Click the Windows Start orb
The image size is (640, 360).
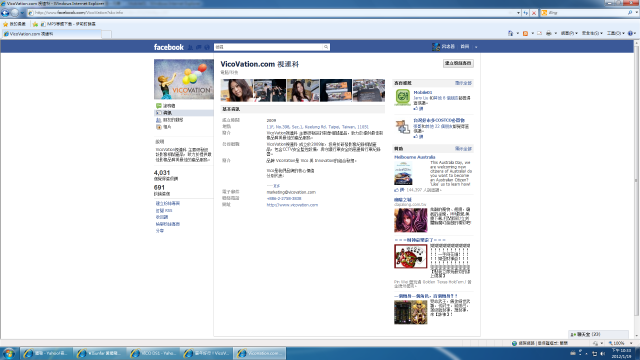pos(8,353)
